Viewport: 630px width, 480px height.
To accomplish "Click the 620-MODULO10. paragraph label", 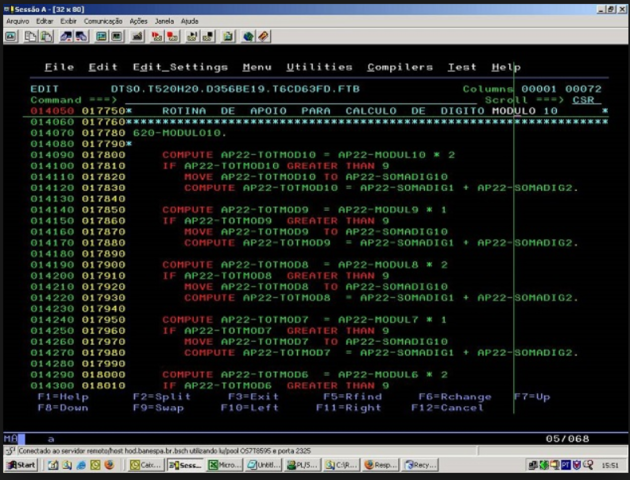I will [x=180, y=133].
